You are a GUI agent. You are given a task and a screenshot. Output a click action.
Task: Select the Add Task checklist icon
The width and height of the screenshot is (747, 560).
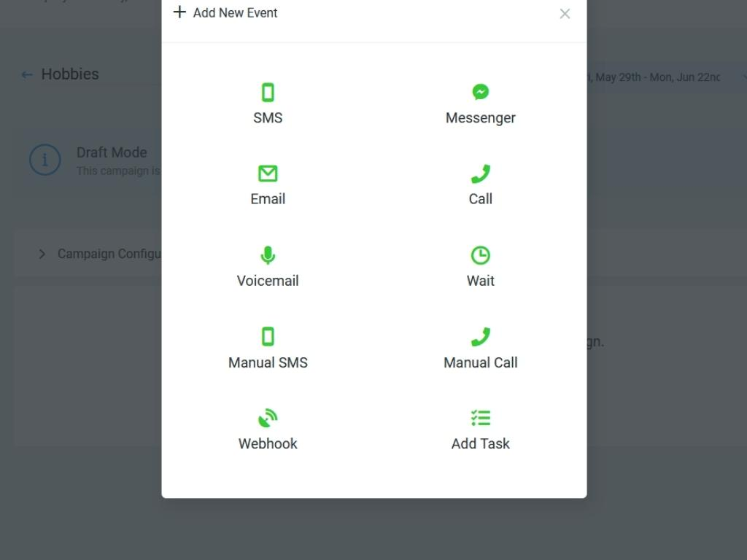[x=480, y=418]
